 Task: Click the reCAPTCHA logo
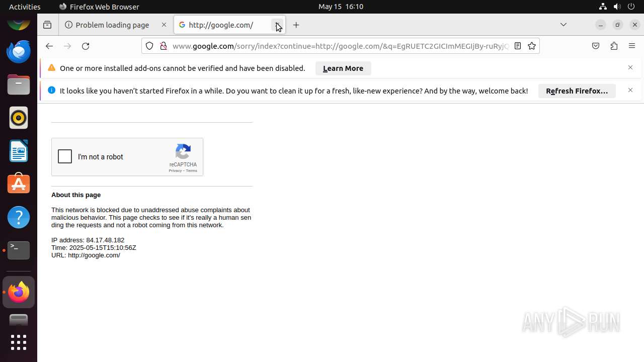[x=183, y=152]
